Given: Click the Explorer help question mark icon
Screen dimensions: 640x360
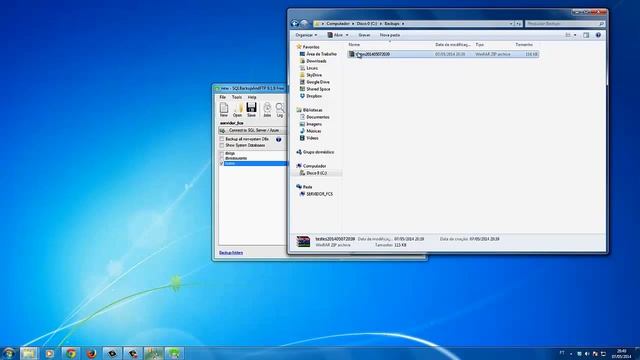Looking at the screenshot, I should click(x=598, y=35).
